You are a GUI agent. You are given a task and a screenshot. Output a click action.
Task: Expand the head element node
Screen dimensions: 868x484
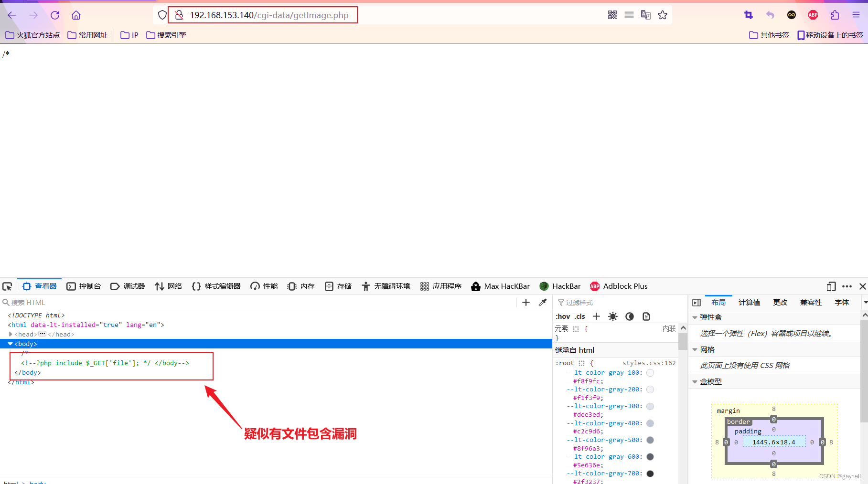[x=11, y=334]
